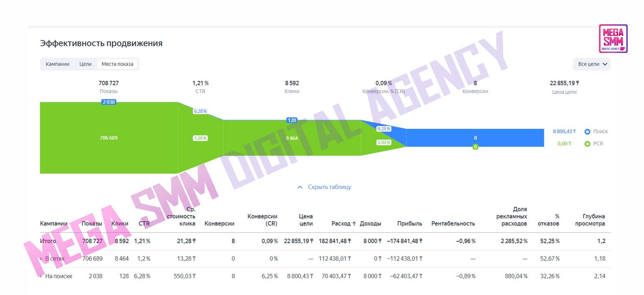Click the Эффективность продвижения heading
The width and height of the screenshot is (644, 295).
click(x=101, y=43)
